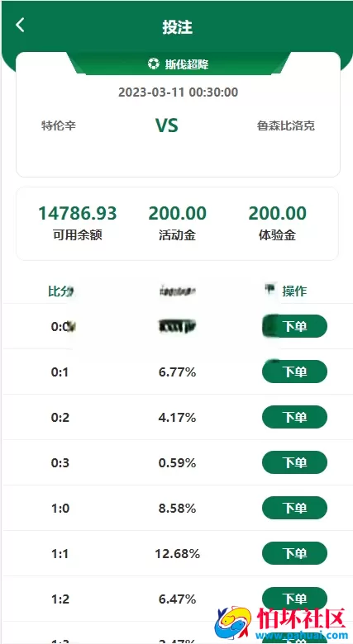
Task: Place order for 1:1 score
Action: (x=294, y=553)
